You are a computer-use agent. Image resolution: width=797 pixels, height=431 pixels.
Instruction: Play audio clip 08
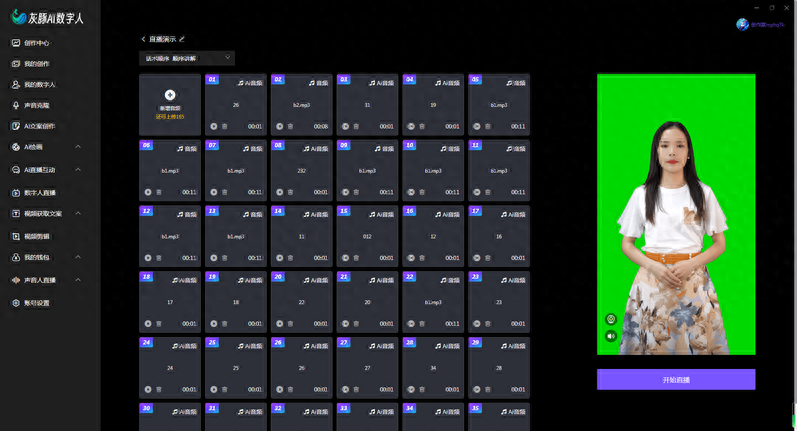280,192
